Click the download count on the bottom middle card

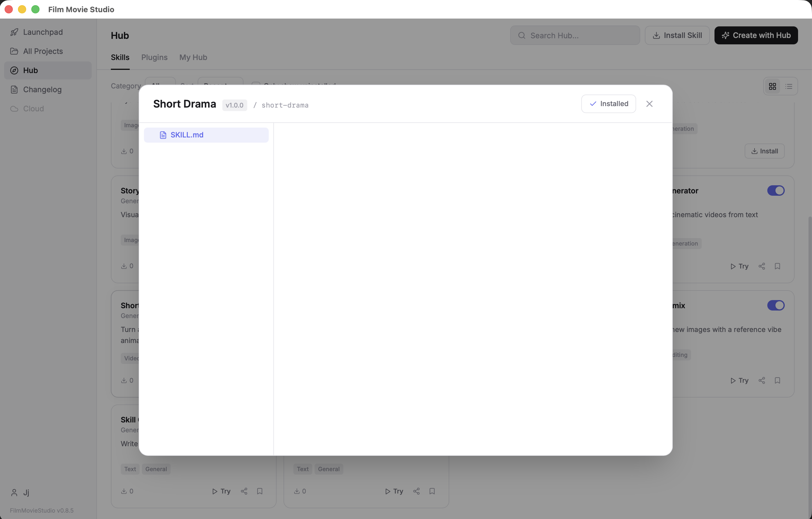[300, 491]
